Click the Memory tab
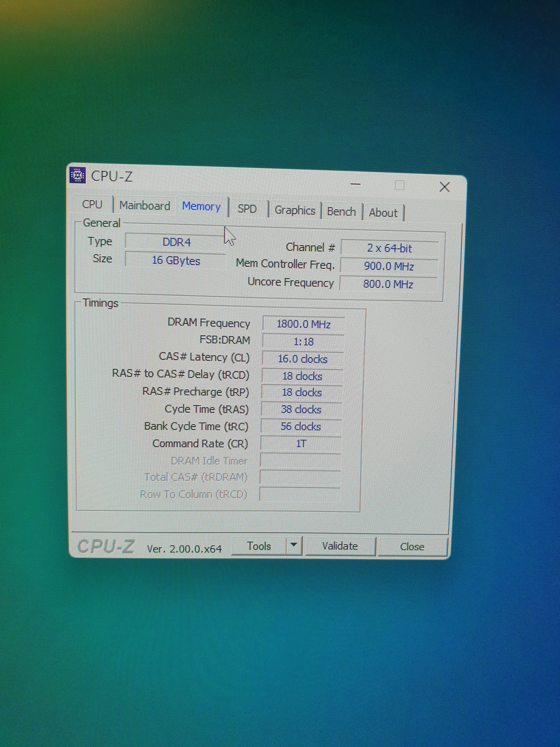The image size is (560, 747). (201, 207)
